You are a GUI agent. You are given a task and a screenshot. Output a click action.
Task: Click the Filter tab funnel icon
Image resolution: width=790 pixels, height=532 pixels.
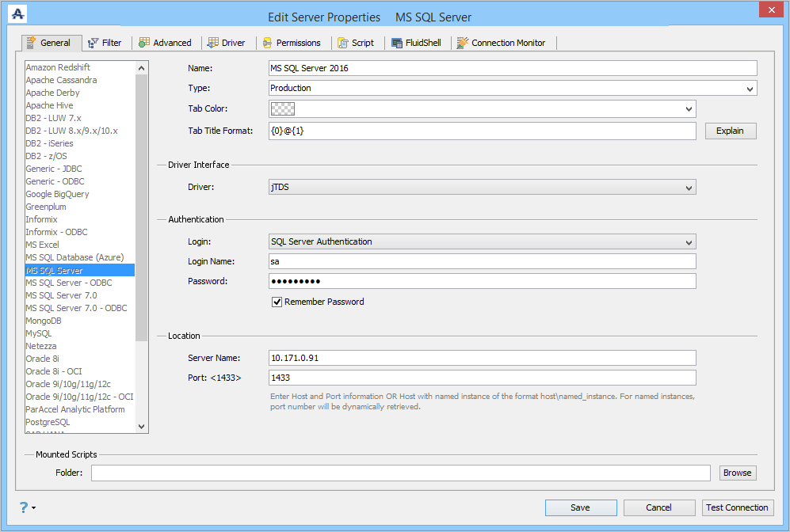click(94, 43)
